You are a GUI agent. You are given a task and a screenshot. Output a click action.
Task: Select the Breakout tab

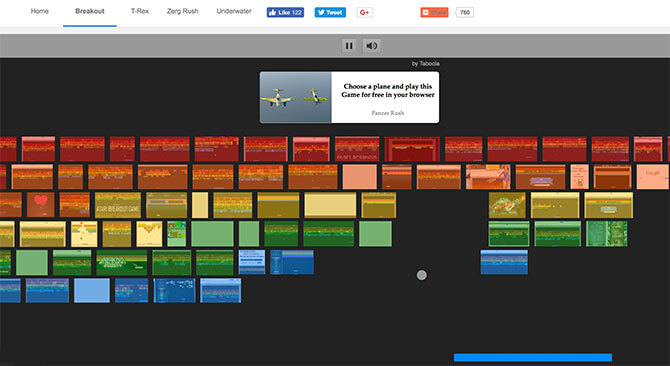tap(90, 11)
